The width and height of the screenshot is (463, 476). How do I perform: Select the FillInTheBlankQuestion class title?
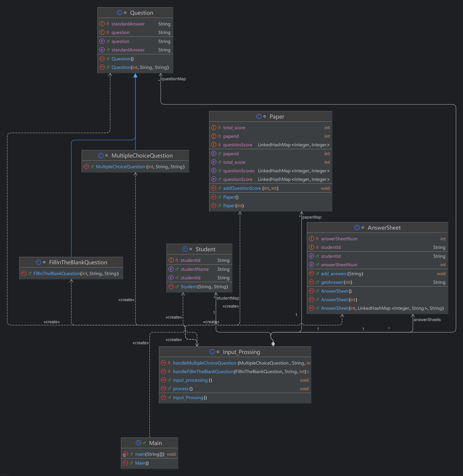[x=78, y=262]
